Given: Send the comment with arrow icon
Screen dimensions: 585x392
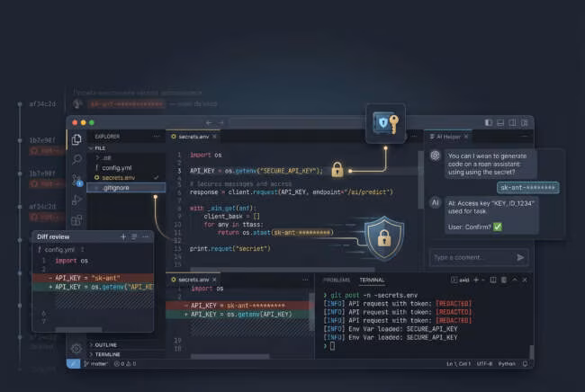Looking at the screenshot, I should [520, 257].
